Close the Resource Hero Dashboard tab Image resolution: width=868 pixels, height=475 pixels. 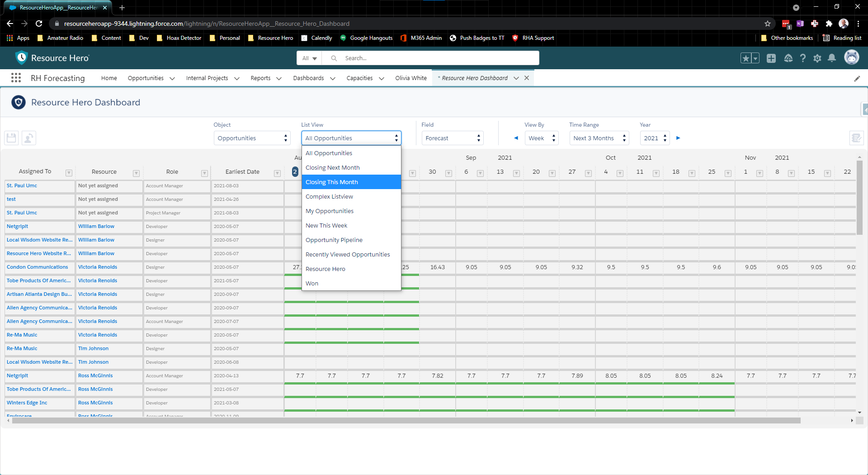[x=527, y=78]
